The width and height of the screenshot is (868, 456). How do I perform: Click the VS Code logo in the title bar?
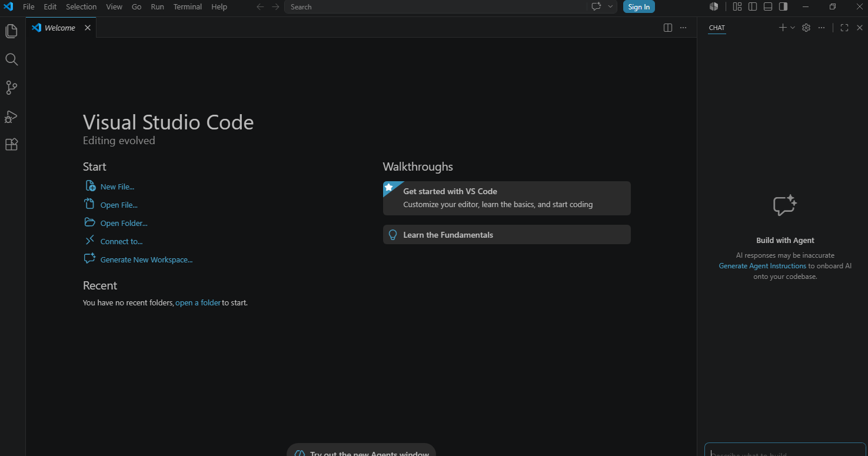pyautogui.click(x=8, y=7)
